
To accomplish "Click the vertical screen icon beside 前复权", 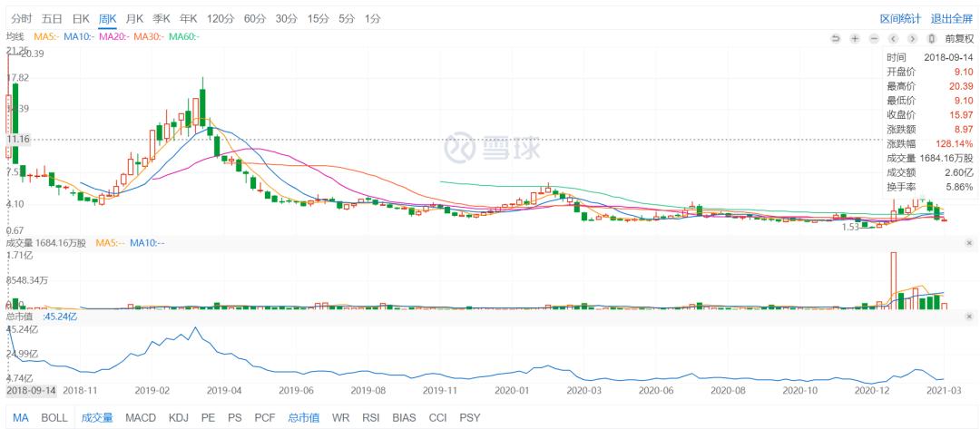I will (931, 39).
